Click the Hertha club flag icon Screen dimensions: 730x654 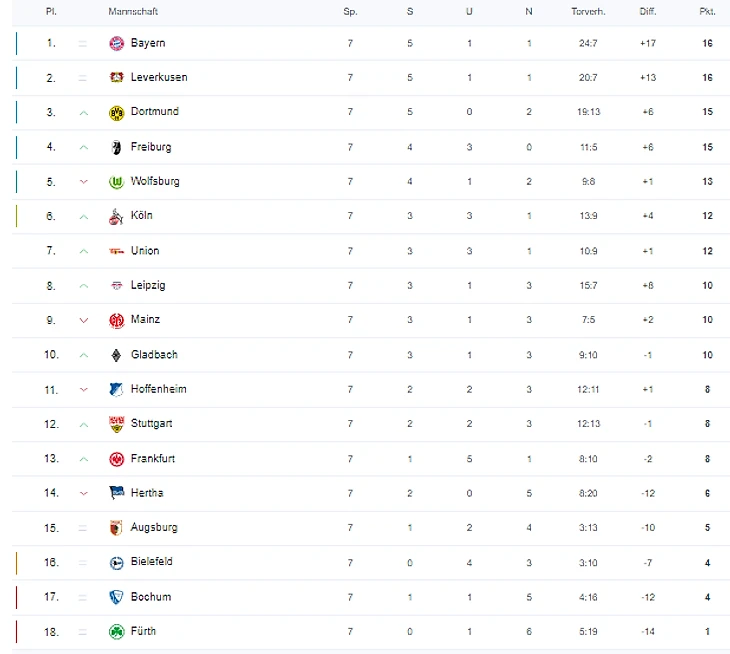115,493
